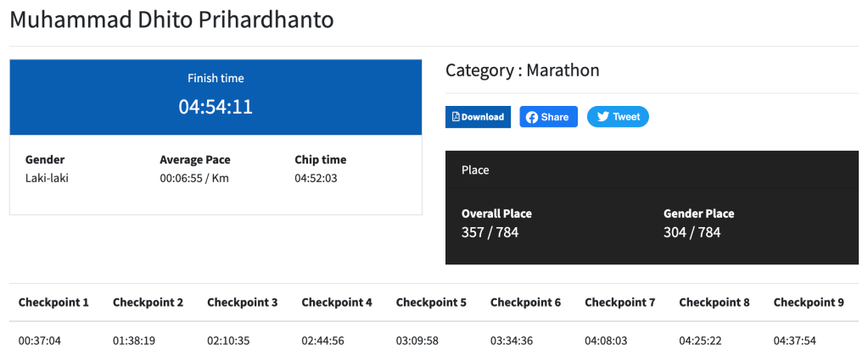Click the finish time 04:54:11
This screenshot has width=868, height=361.
pos(216,108)
